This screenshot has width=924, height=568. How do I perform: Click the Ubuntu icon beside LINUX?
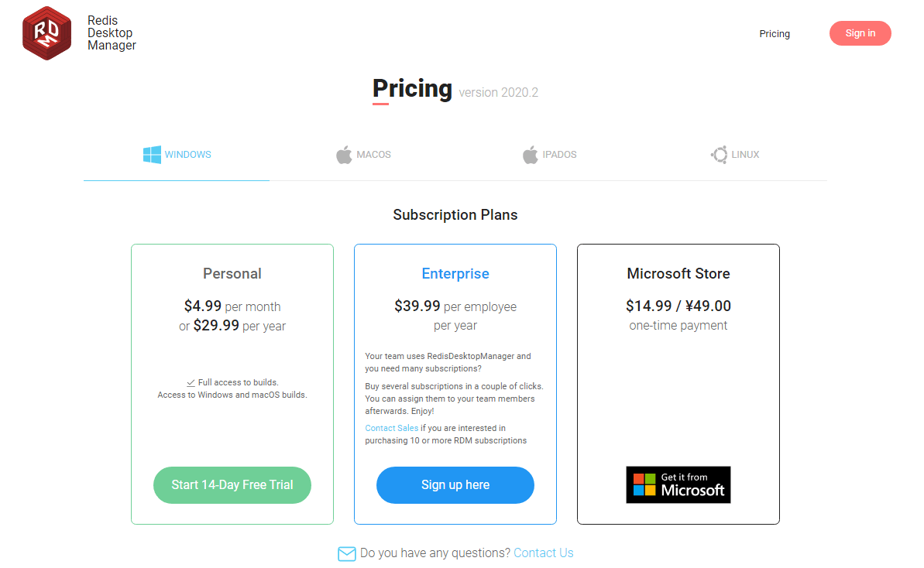(719, 155)
